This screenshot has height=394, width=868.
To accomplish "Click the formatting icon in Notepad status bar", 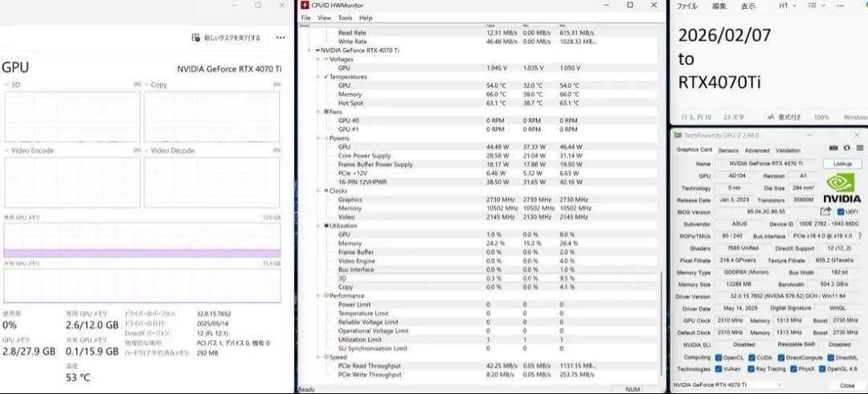I will click(x=770, y=117).
